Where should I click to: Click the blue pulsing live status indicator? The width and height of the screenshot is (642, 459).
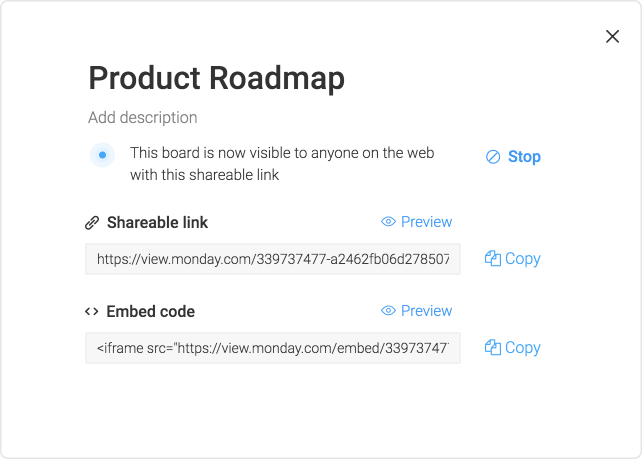tap(102, 155)
